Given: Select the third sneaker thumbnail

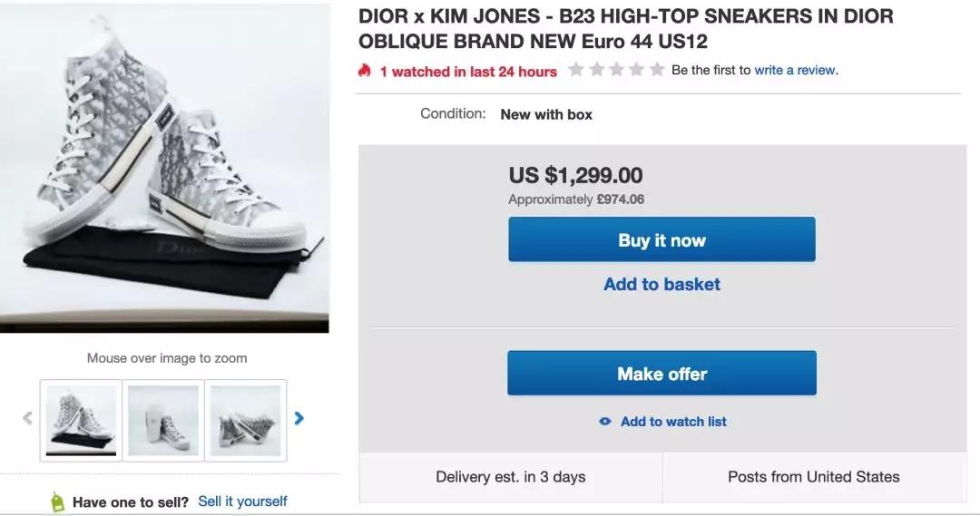Looking at the screenshot, I should pyautogui.click(x=245, y=420).
